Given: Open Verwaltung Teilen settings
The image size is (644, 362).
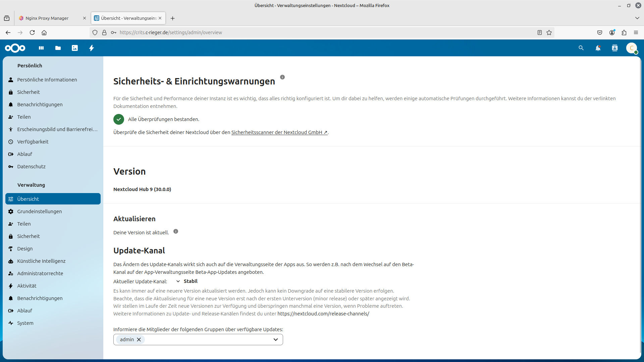Looking at the screenshot, I should tap(53, 224).
